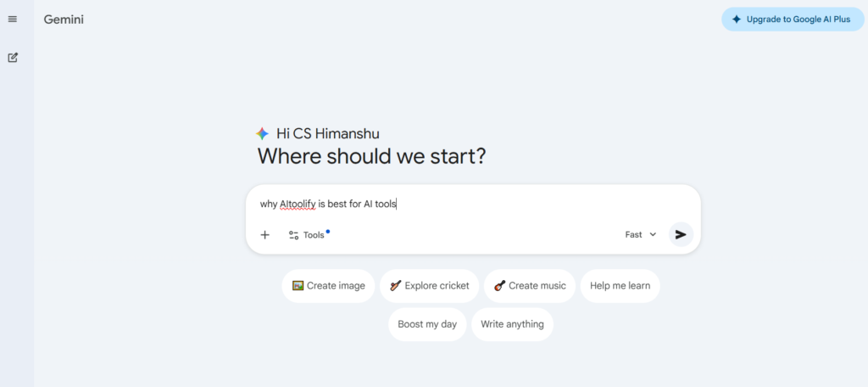The width and height of the screenshot is (868, 387).
Task: Click the Tools sliders icon
Action: coord(293,235)
